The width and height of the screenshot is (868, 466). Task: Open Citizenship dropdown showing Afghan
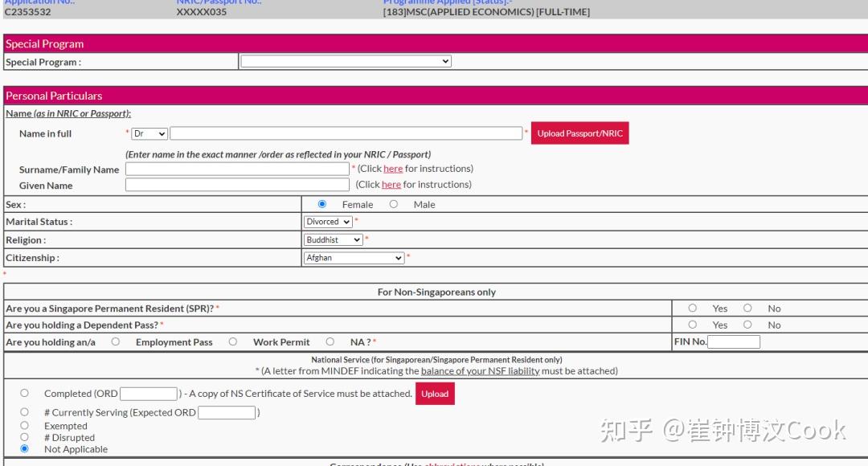354,258
